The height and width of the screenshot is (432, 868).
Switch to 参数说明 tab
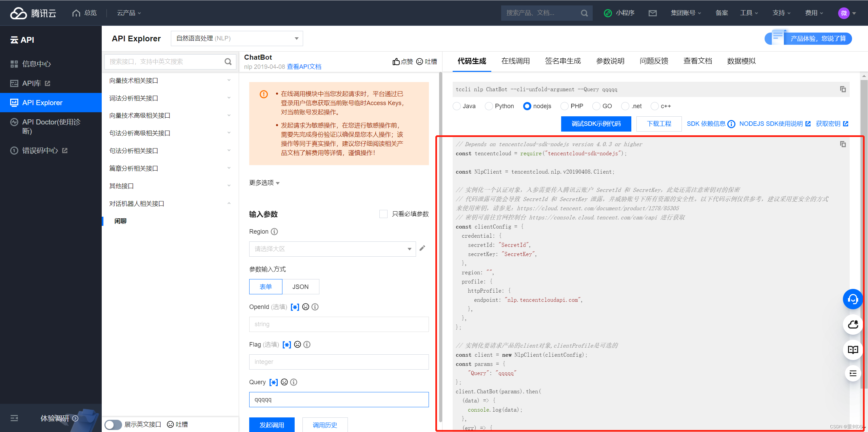(x=610, y=61)
